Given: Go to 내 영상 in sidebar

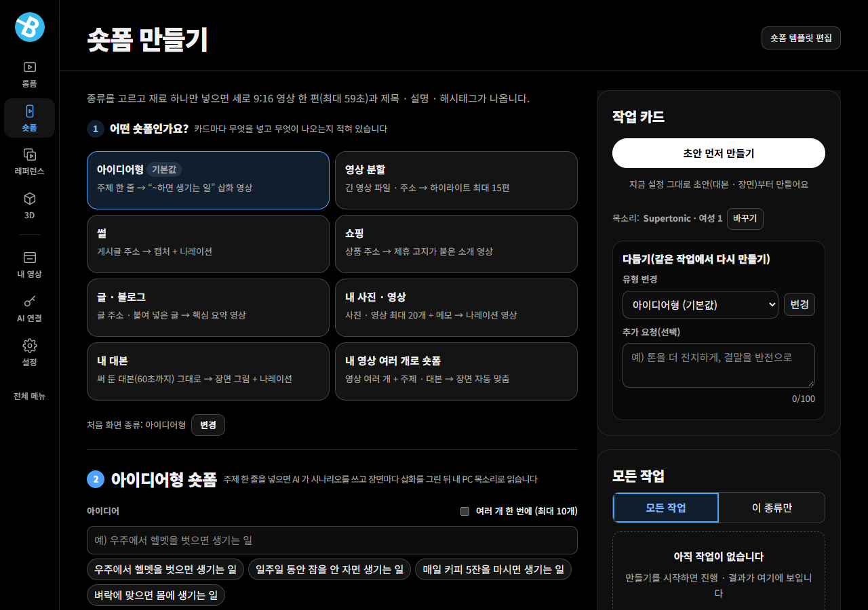Looking at the screenshot, I should click(29, 265).
